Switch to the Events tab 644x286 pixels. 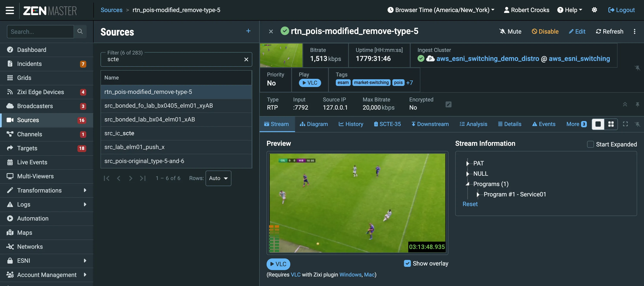(544, 124)
